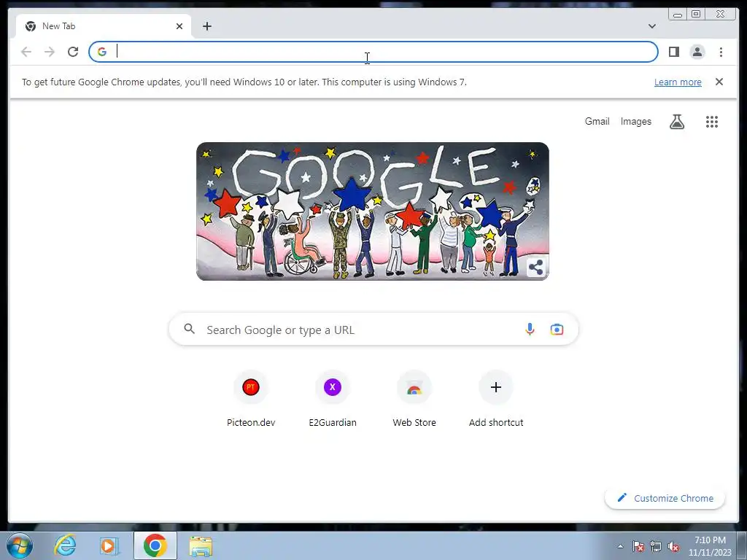Search by image with Lens camera
Viewport: 747px width, 560px height.
(557, 329)
